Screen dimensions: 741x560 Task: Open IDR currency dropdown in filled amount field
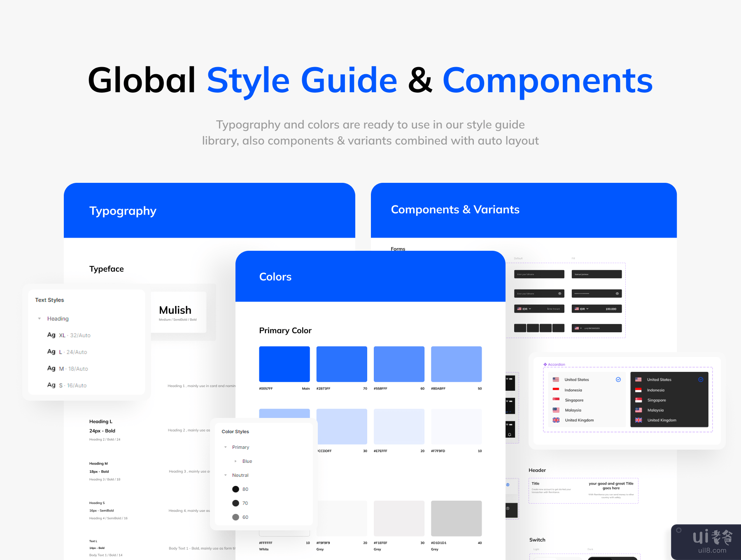pos(582,309)
